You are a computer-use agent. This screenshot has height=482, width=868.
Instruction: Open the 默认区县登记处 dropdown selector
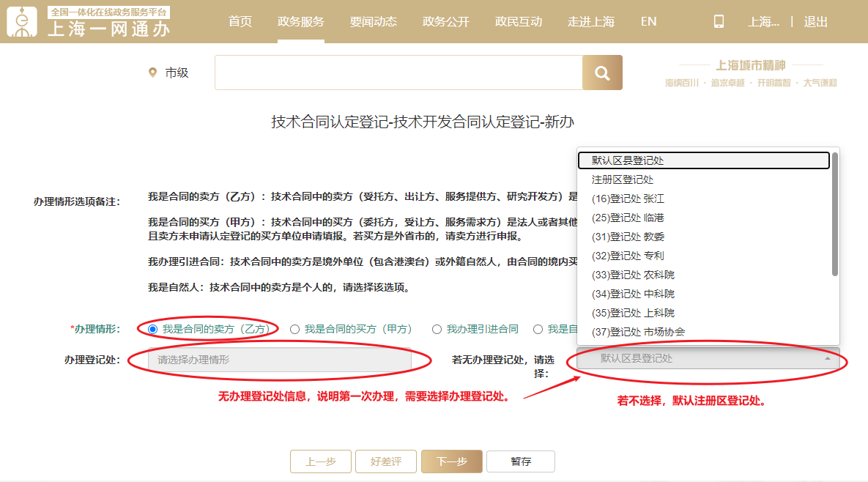708,358
